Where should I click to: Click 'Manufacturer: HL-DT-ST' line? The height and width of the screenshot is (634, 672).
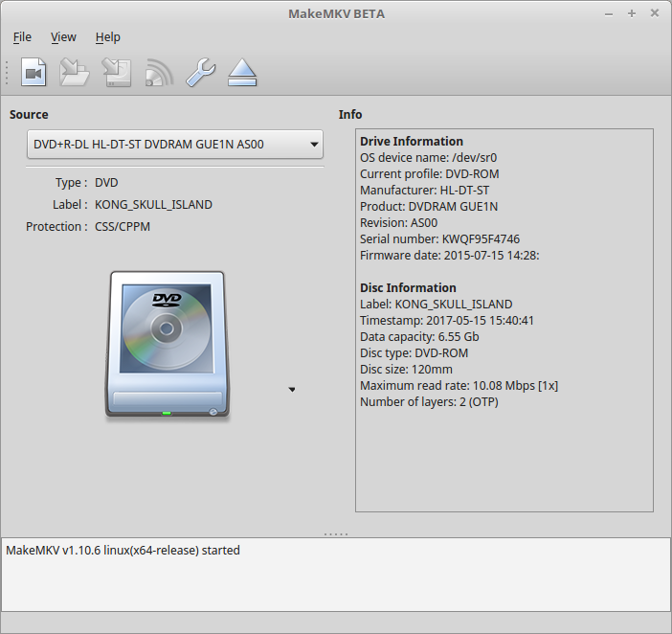(424, 191)
